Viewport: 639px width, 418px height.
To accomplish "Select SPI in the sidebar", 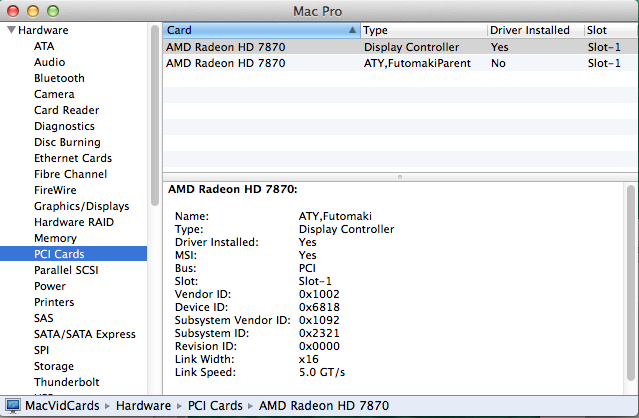I will [x=41, y=350].
